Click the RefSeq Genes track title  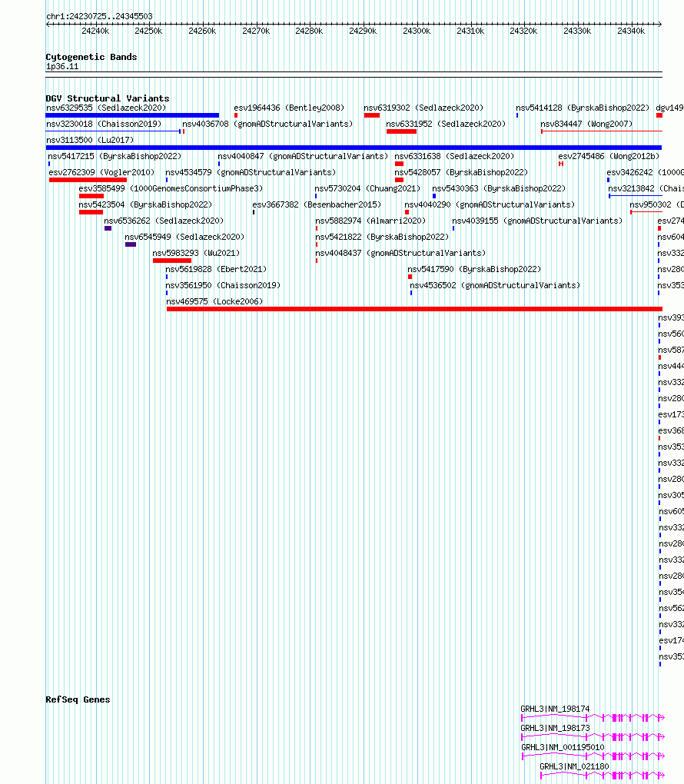click(x=78, y=699)
